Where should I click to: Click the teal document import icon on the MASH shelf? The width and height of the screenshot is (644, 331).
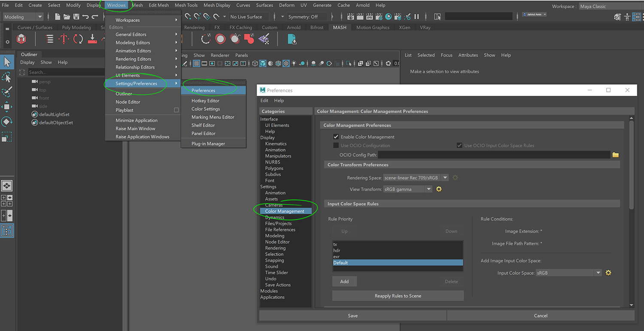tap(292, 39)
